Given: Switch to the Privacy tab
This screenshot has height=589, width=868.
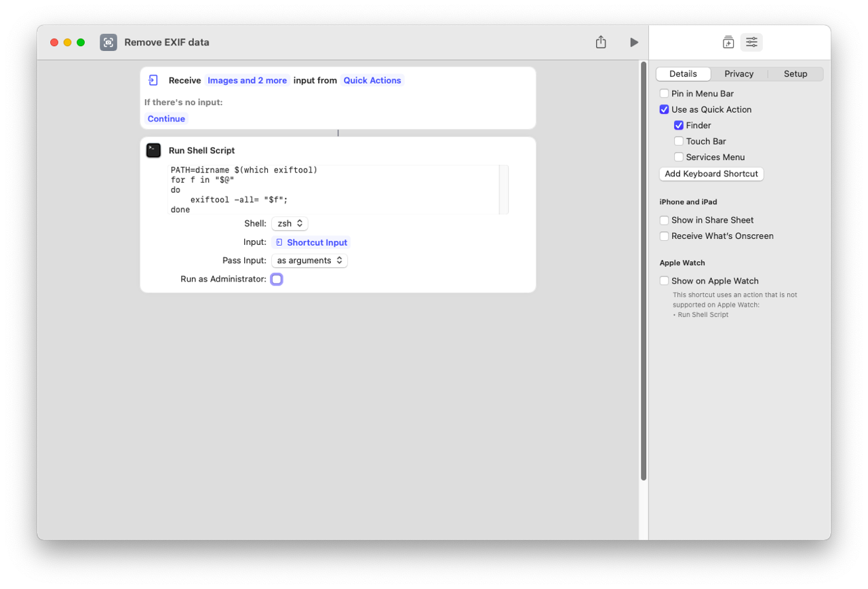Looking at the screenshot, I should point(738,74).
